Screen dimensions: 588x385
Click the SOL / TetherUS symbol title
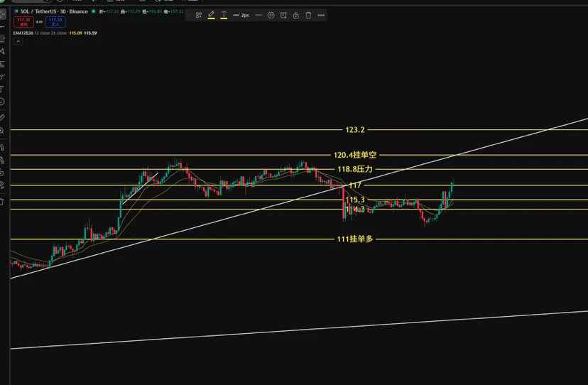pos(54,11)
